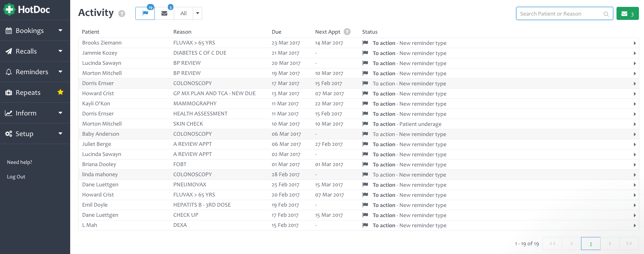This screenshot has width=644, height=254.
Task: Open the help icon beside Activity heading
Action: coord(122,14)
